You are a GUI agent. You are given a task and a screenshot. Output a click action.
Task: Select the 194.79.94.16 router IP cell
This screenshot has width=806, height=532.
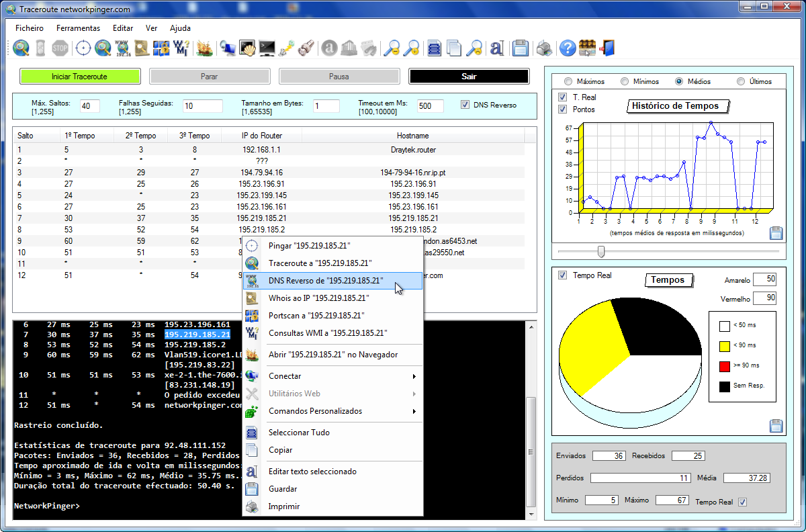(x=262, y=173)
